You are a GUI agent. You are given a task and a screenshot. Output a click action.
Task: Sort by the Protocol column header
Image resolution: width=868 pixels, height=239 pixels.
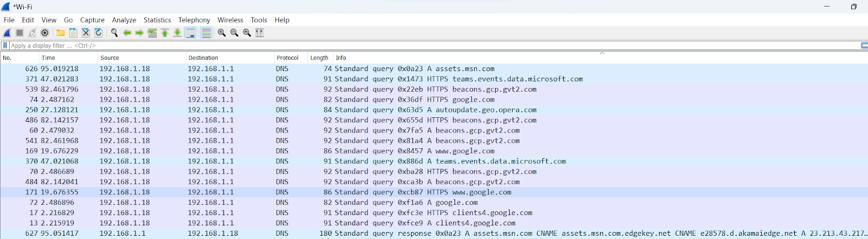[x=291, y=58]
